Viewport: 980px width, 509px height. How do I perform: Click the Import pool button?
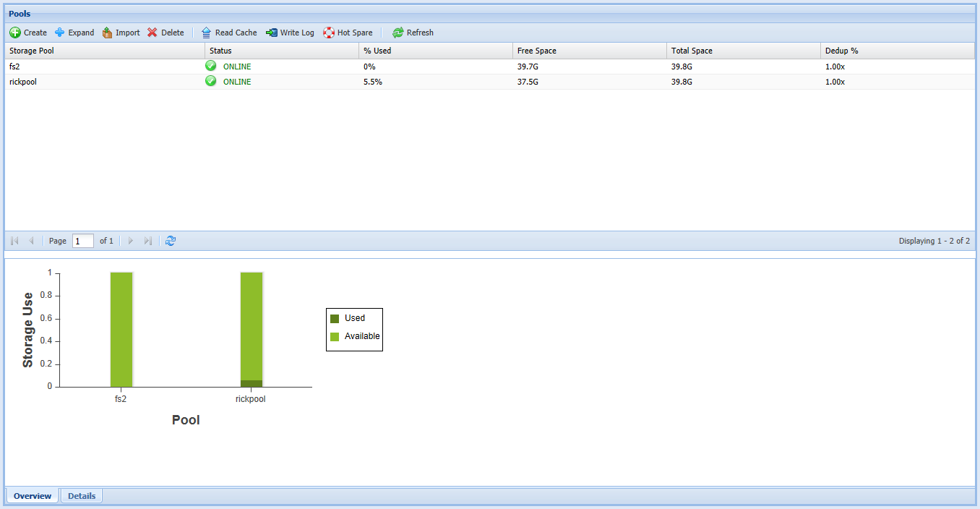click(x=121, y=33)
